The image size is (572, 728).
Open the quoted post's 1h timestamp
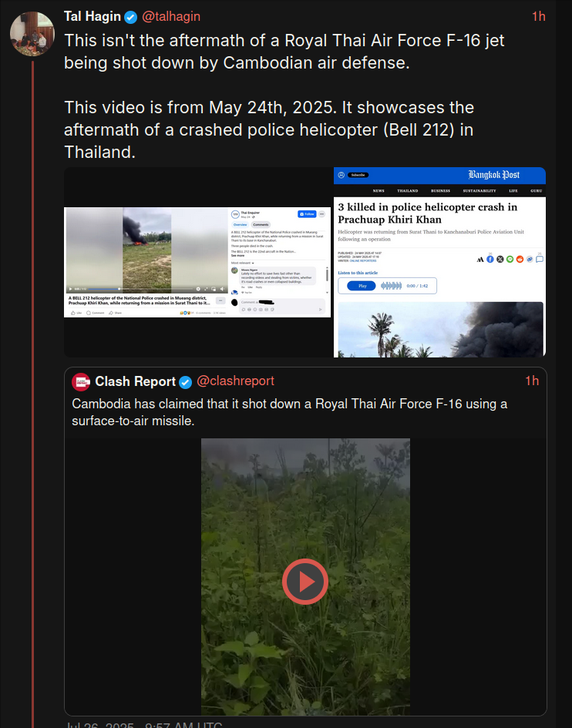point(532,381)
